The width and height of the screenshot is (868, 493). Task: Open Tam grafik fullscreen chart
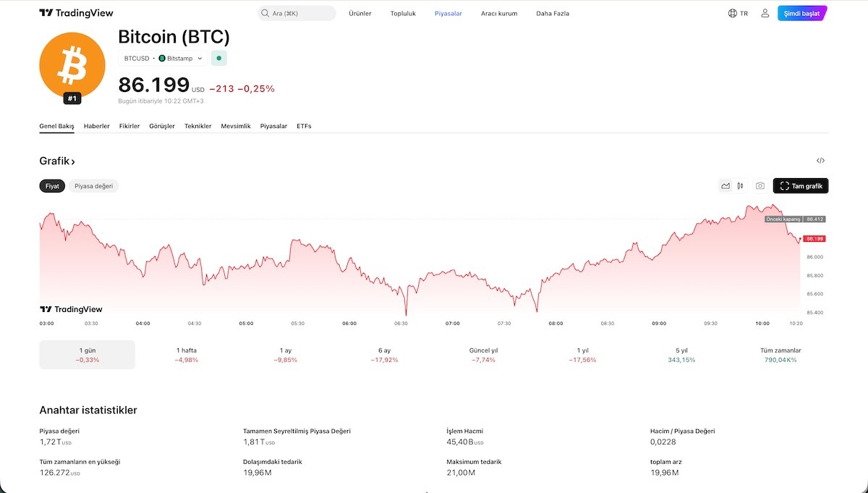[800, 185]
